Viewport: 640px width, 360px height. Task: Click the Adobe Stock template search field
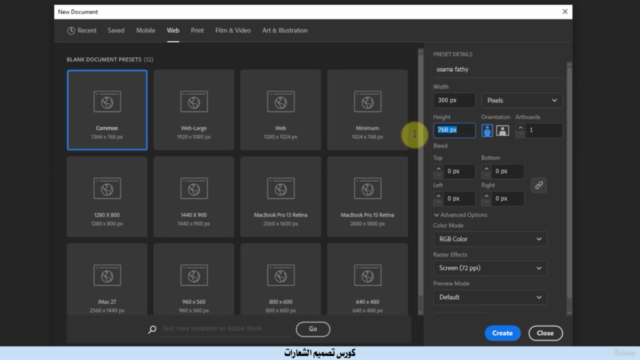[226, 329]
